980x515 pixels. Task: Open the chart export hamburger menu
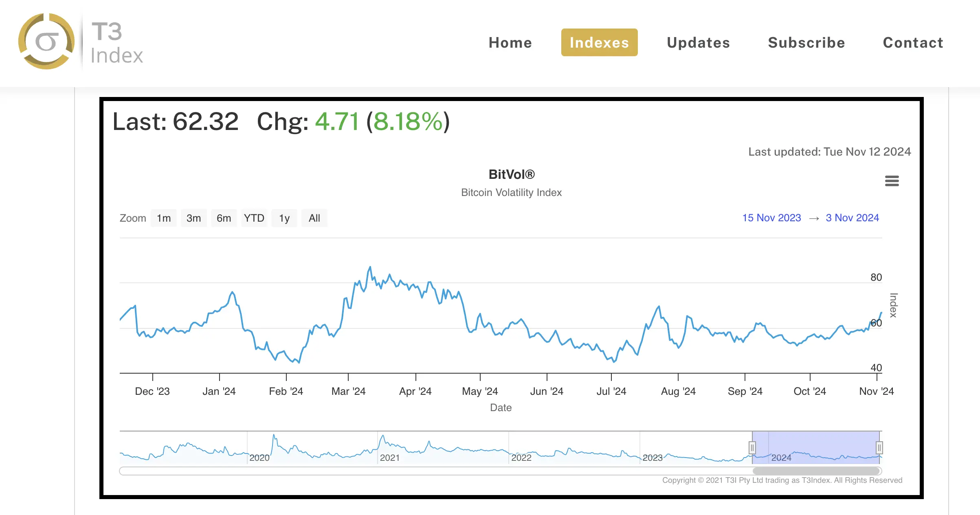click(x=892, y=181)
